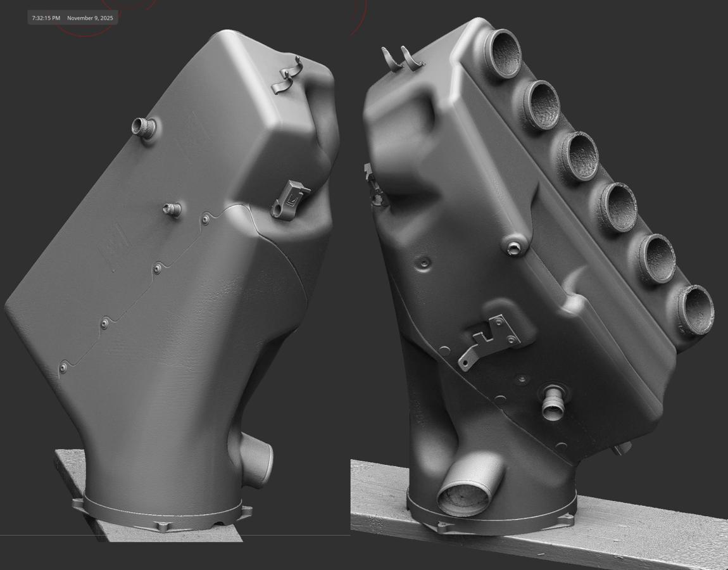The image size is (728, 570).
Task: Select the hose nipple fitting in right view
Action: [553, 403]
